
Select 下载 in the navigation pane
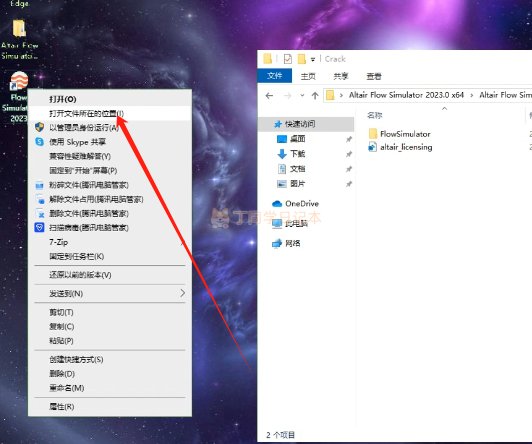pyautogui.click(x=298, y=154)
